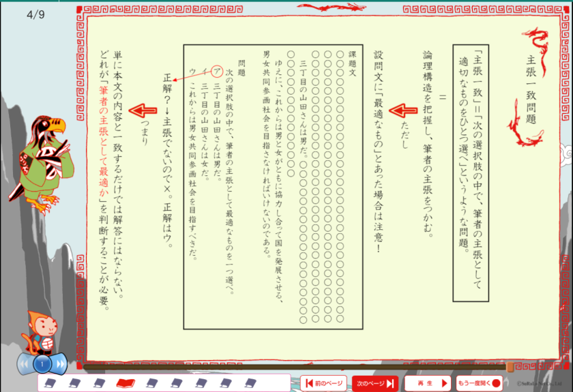Image resolution: width=573 pixels, height=392 pixels.
Task: Click もう一度聞く to replay audio
Action: click(479, 383)
